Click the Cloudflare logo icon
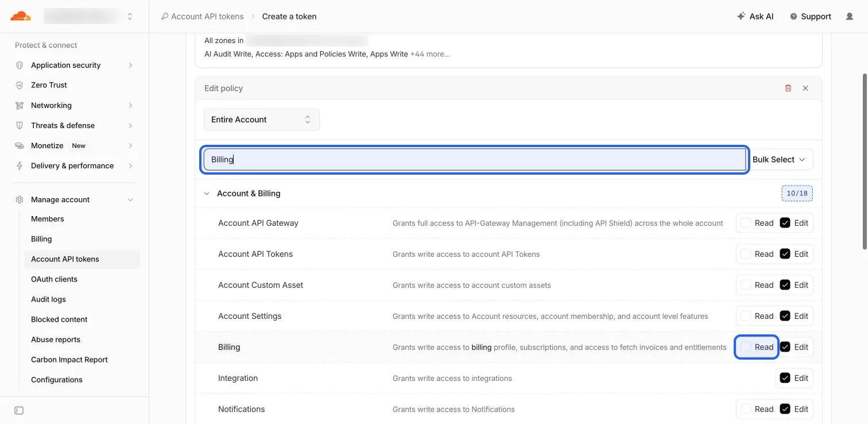 pos(21,16)
